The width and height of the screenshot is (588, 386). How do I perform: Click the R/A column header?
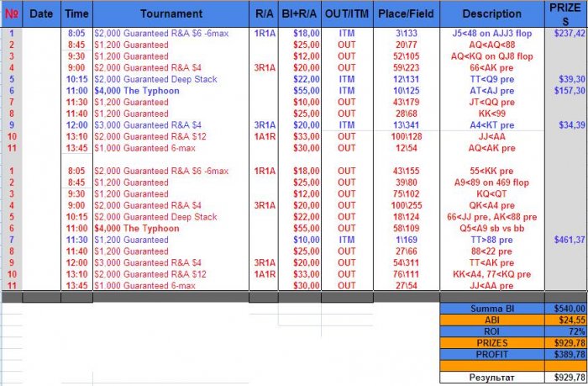pos(264,14)
